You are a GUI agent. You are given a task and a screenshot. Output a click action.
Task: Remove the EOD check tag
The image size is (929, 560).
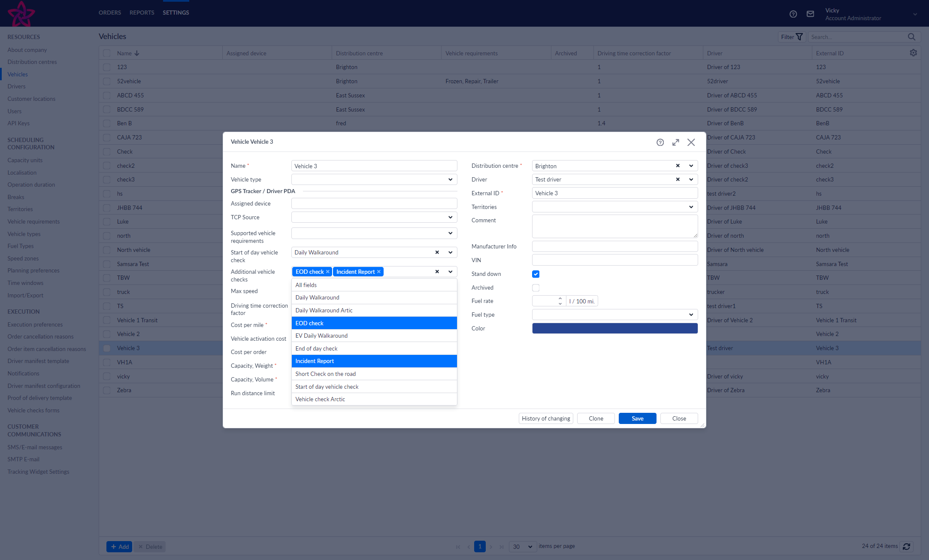[327, 272]
